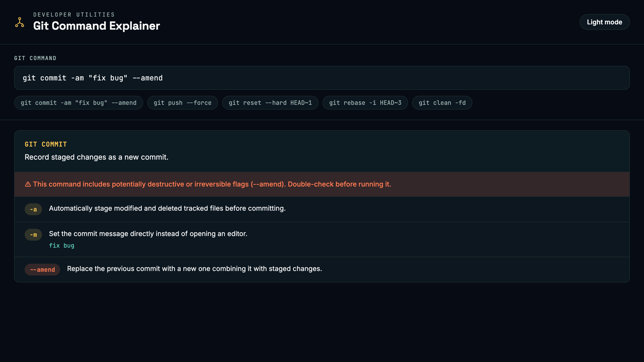Image resolution: width=644 pixels, height=362 pixels.
Task: Click the 'DEVELOPER UTILITIES' label
Action: pos(74,15)
